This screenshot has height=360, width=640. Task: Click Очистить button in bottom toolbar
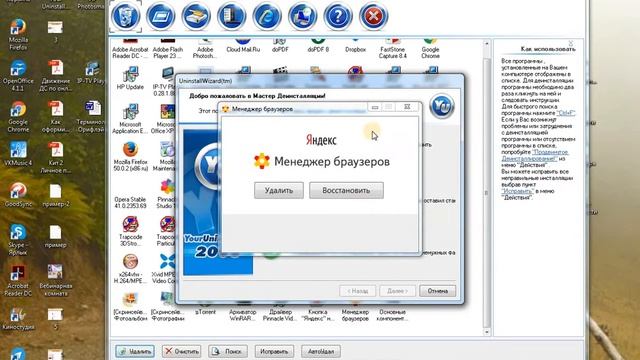(x=182, y=351)
